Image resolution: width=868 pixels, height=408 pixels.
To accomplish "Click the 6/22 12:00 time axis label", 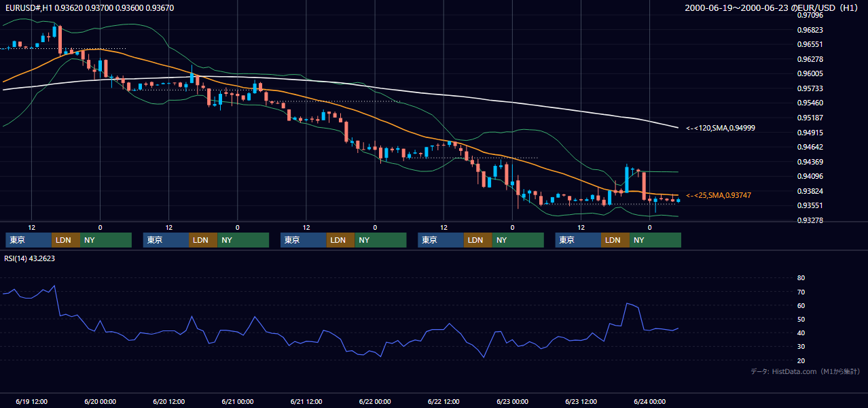I will (x=444, y=401).
